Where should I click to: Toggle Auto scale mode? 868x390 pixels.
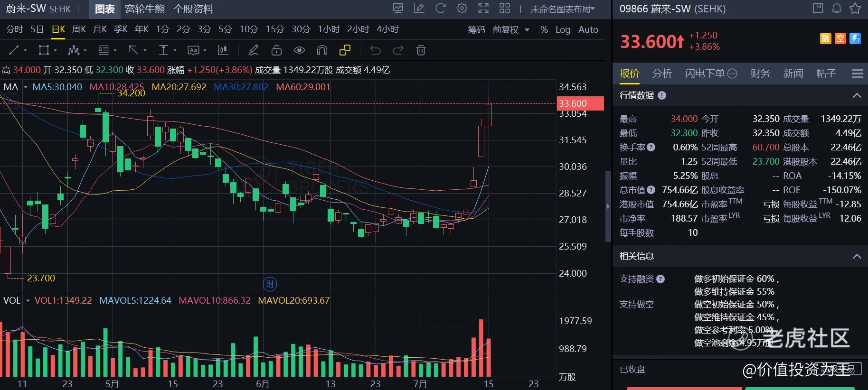coord(588,29)
